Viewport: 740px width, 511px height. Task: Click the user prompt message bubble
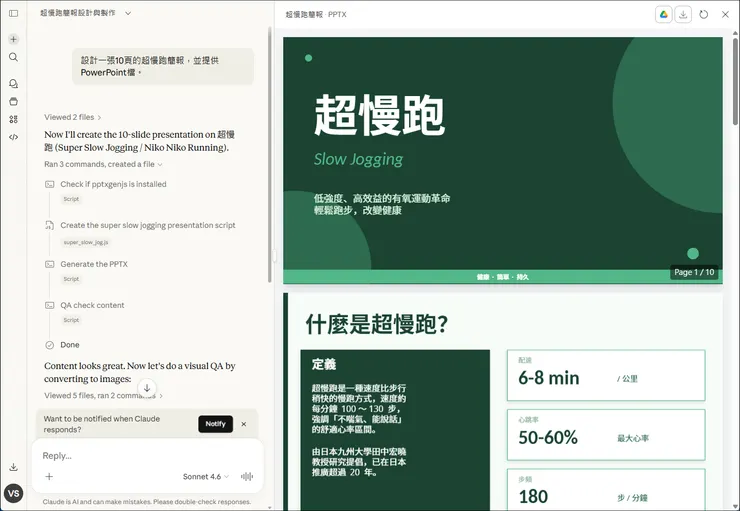[x=163, y=67]
